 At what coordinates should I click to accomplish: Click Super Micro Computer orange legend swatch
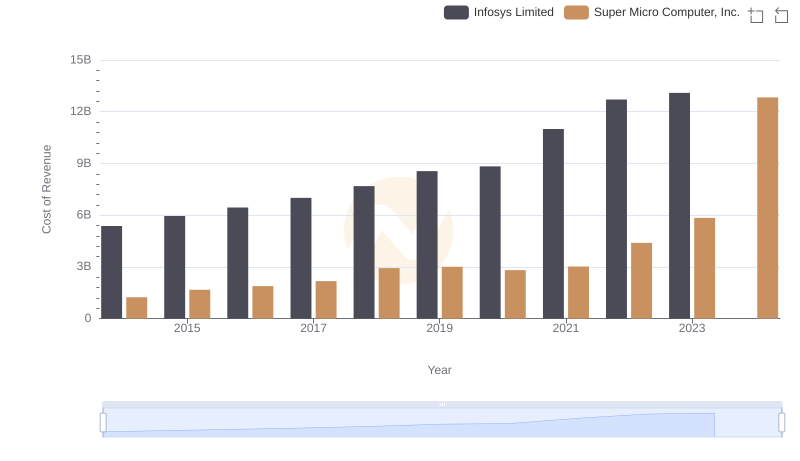(x=576, y=12)
